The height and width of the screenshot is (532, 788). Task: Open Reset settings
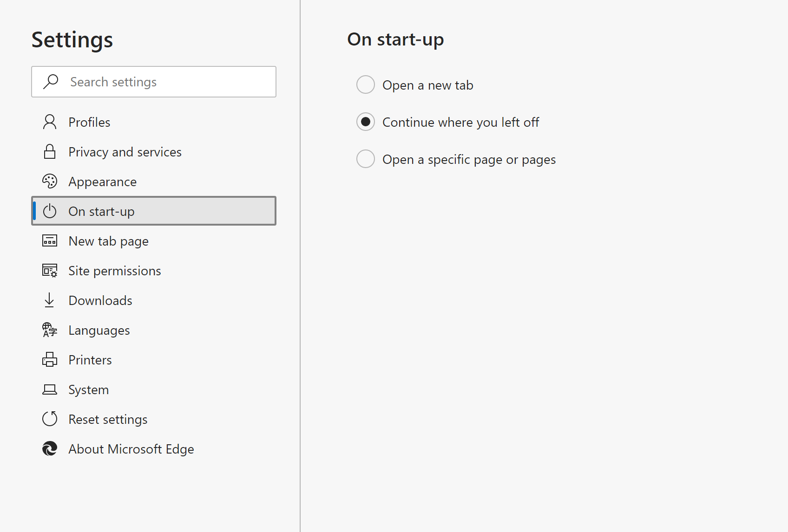click(x=108, y=419)
